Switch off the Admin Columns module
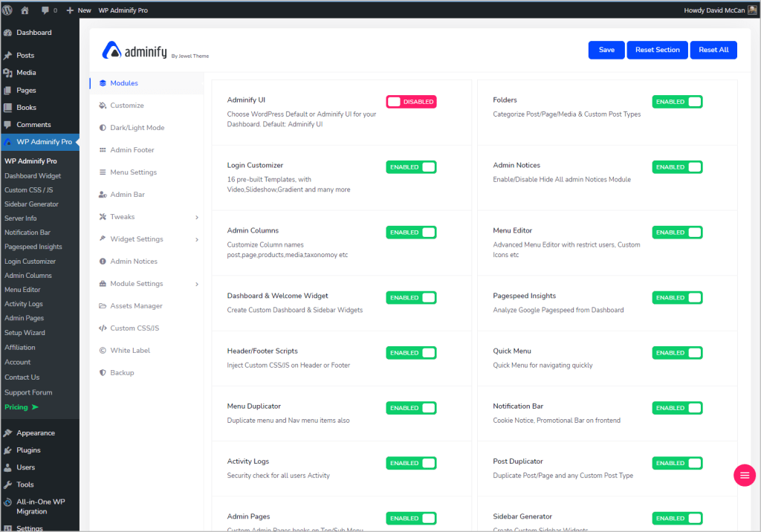The height and width of the screenshot is (532, 761). click(x=411, y=233)
